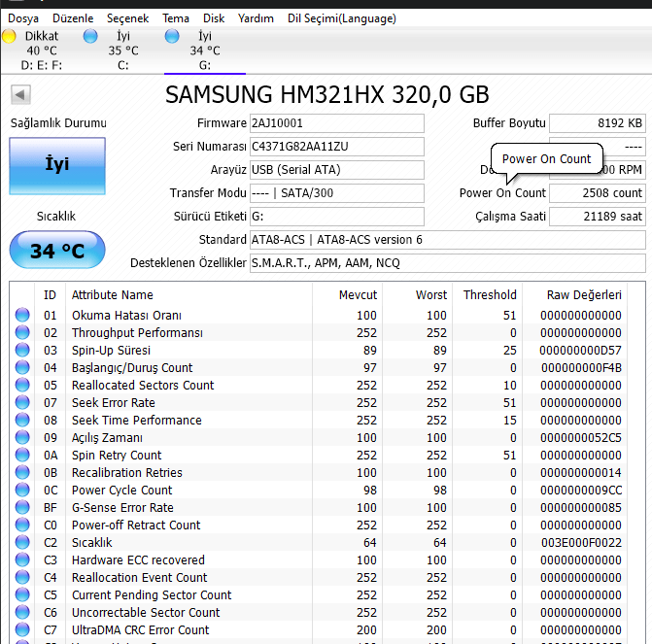The height and width of the screenshot is (644, 652).
Task: Click status icon of Seek Error Rate row
Action: (x=22, y=402)
